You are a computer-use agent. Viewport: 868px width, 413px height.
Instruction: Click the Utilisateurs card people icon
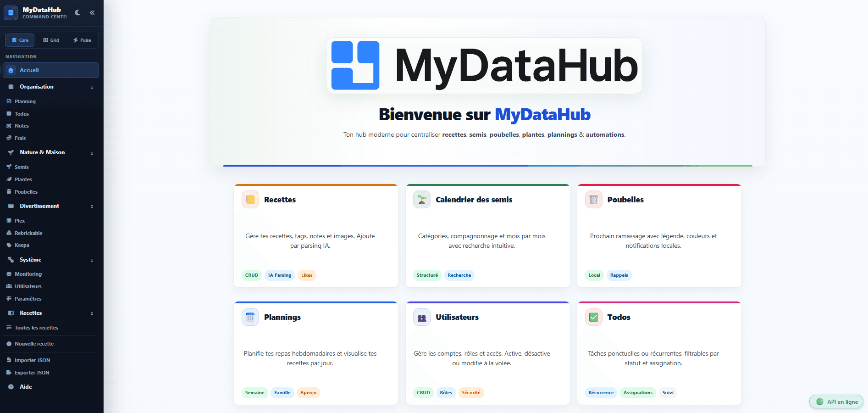pos(422,317)
